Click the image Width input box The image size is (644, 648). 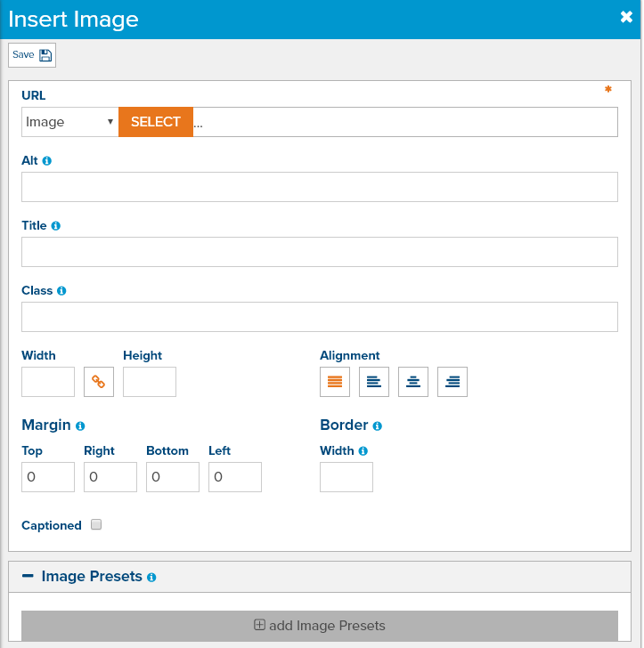pyautogui.click(x=48, y=382)
